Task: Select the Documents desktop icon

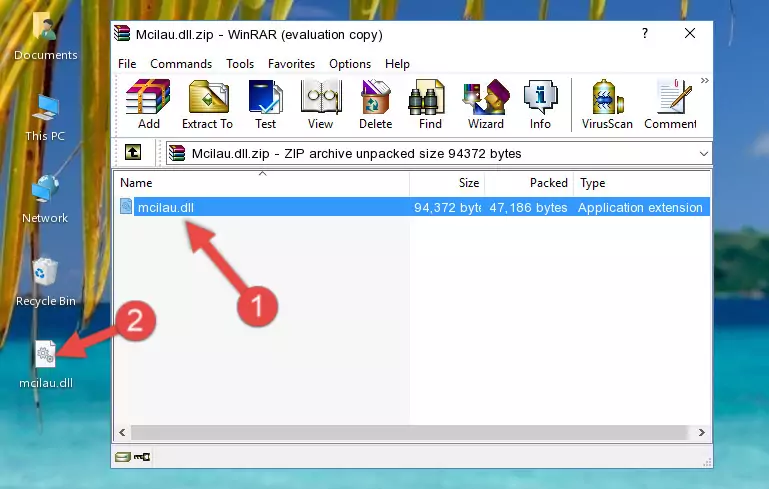Action: coord(45,35)
